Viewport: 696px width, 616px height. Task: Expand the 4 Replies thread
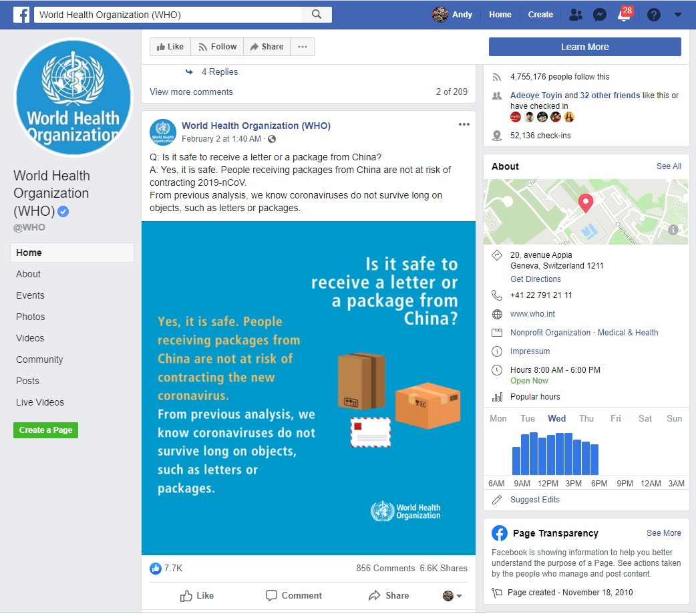pos(219,72)
